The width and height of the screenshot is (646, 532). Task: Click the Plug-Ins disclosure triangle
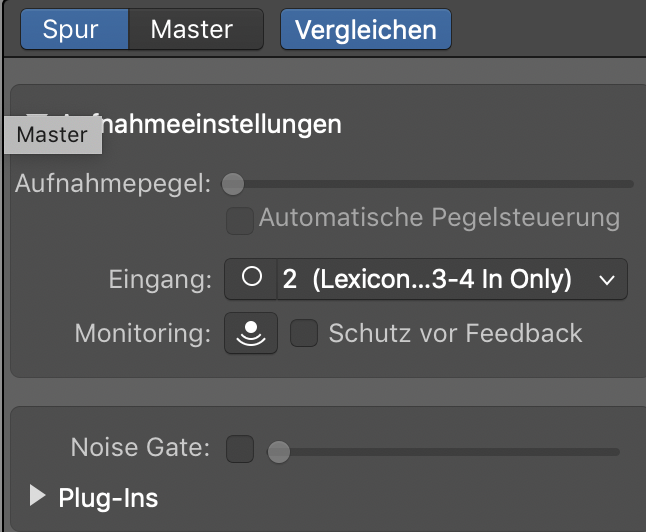(x=39, y=496)
